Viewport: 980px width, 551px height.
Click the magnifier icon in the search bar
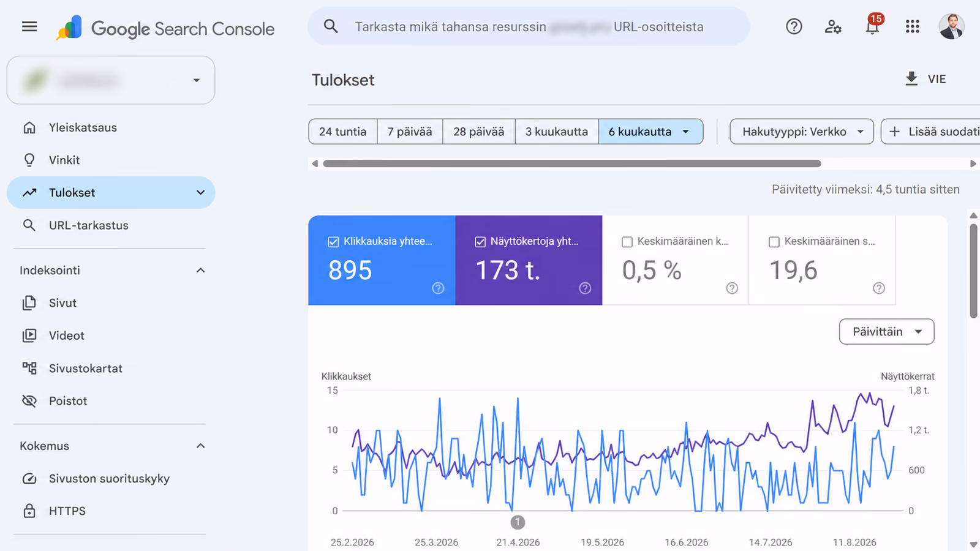coord(331,26)
